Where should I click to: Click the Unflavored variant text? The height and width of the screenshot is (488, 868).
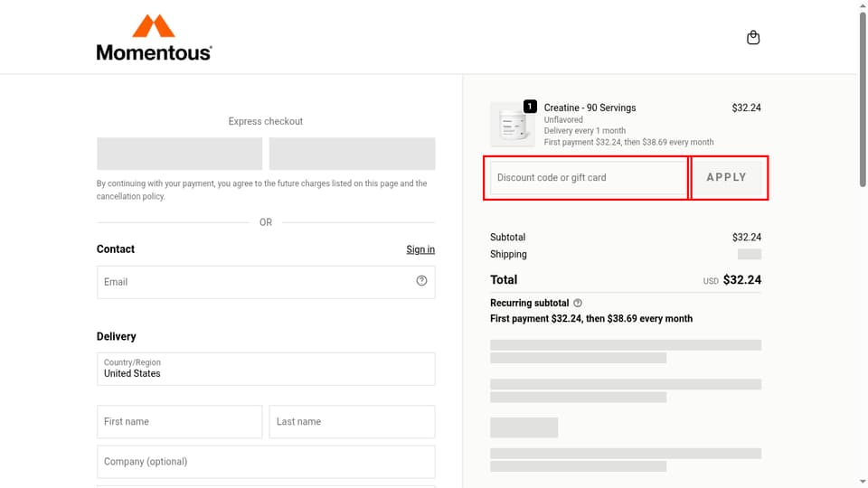(563, 119)
